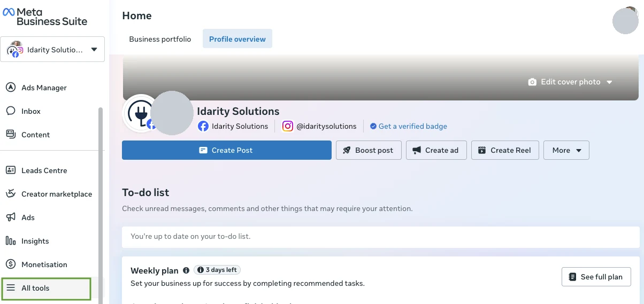Viewport: 644px width, 304px height.
Task: Click the Content icon in sidebar
Action: click(x=11, y=135)
